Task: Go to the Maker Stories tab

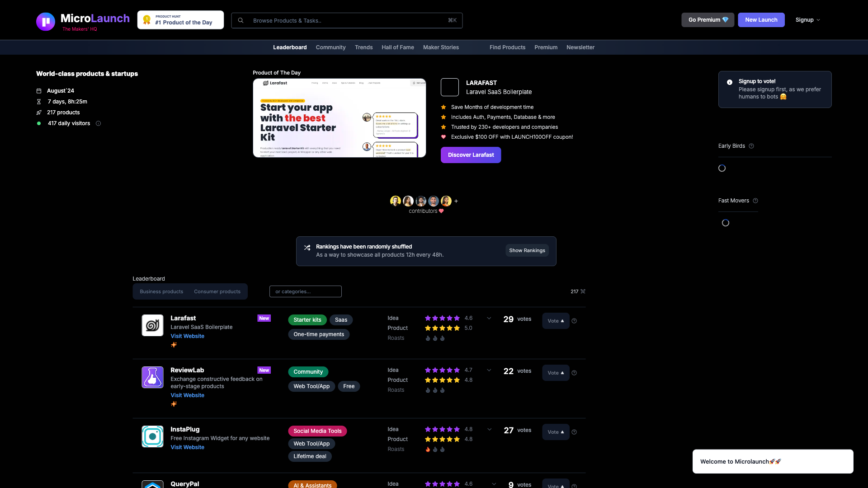Action: 441,47
